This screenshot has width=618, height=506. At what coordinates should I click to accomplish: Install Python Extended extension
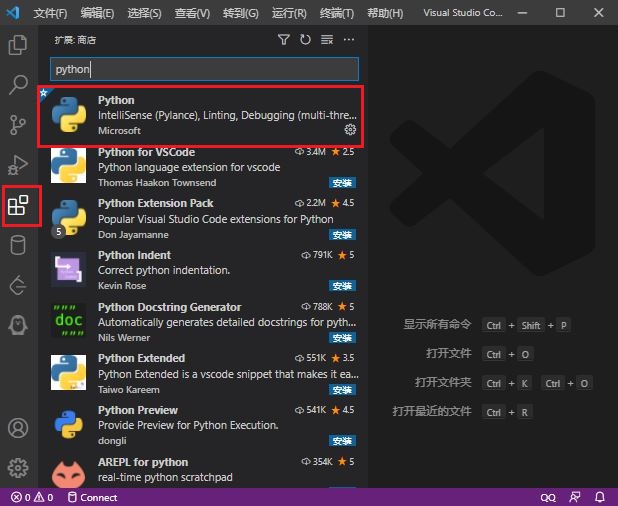pyautogui.click(x=342, y=390)
